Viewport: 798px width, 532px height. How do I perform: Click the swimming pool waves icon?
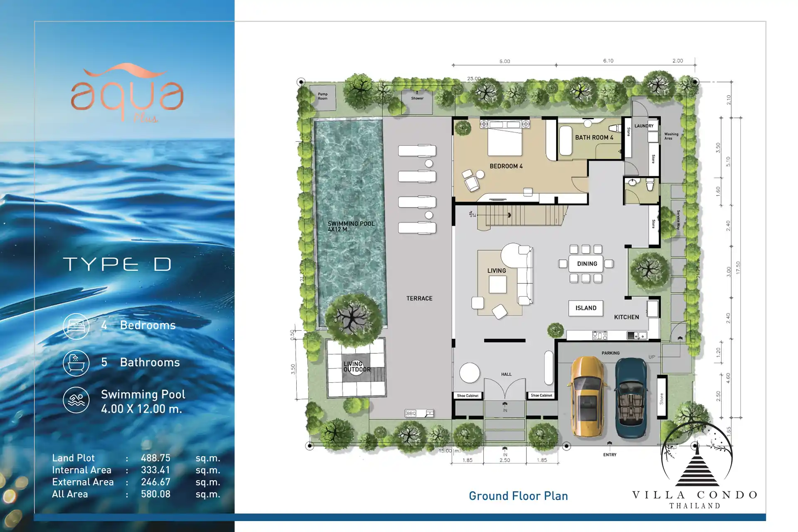click(x=76, y=400)
